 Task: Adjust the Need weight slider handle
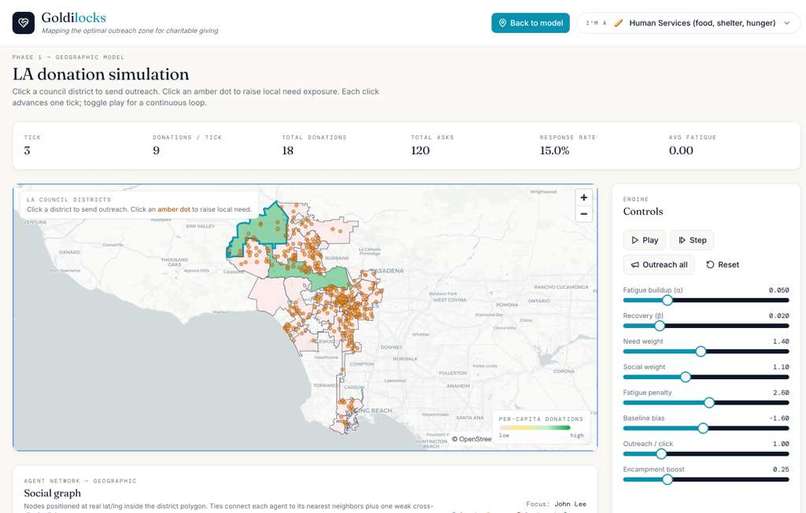click(x=701, y=352)
